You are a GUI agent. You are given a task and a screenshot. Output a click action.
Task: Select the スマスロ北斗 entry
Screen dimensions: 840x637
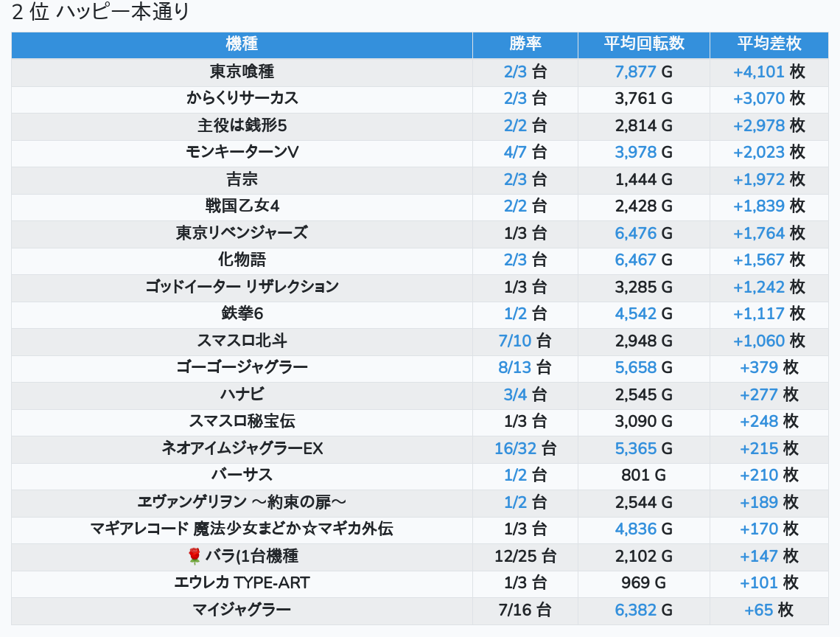click(242, 341)
